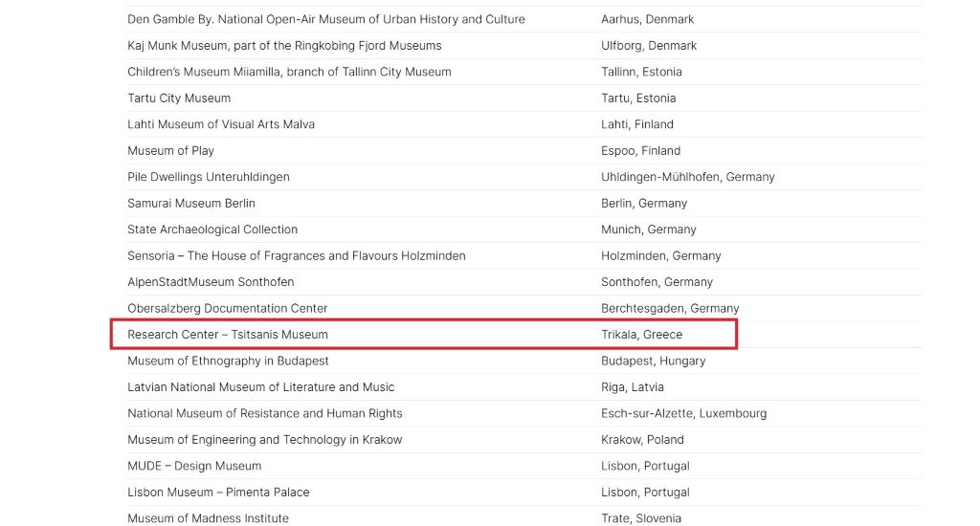Click Children's Museum Miiamilla entry

289,72
